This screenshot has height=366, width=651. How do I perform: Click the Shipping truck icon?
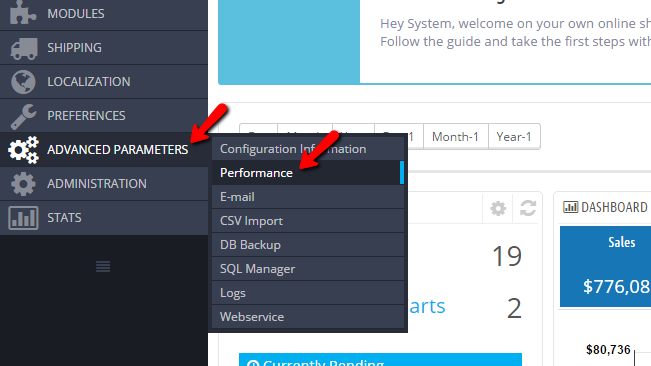(x=24, y=48)
